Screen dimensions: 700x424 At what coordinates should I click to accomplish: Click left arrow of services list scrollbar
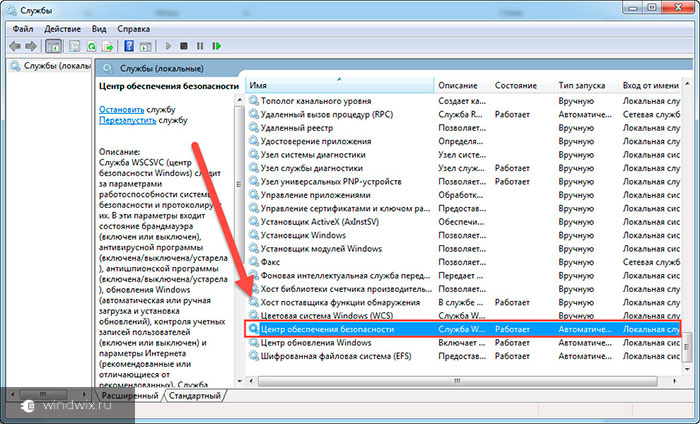click(251, 381)
